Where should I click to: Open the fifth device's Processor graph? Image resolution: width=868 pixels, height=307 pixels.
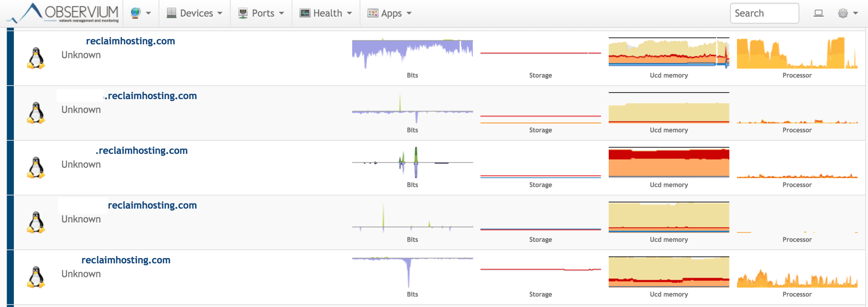pos(797,272)
